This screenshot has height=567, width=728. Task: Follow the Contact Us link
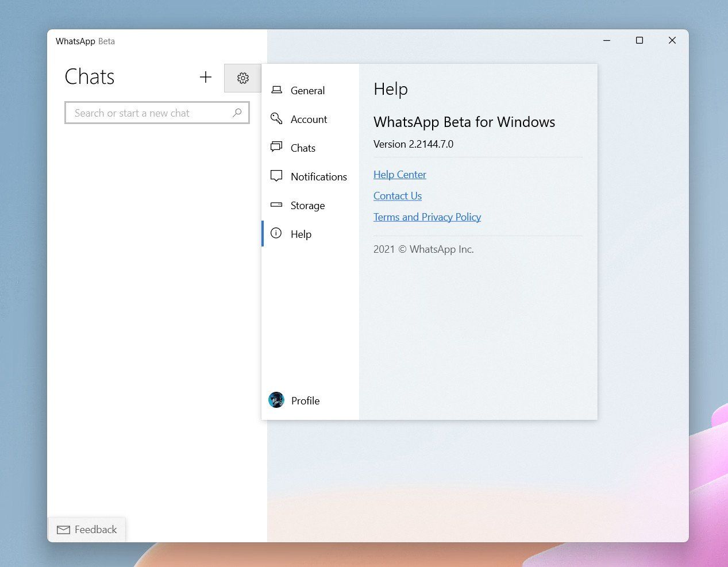click(398, 196)
